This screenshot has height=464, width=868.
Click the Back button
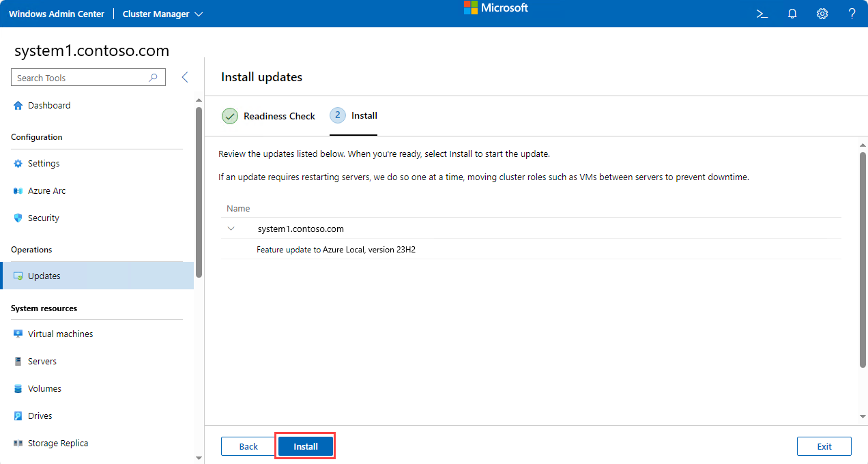click(248, 446)
